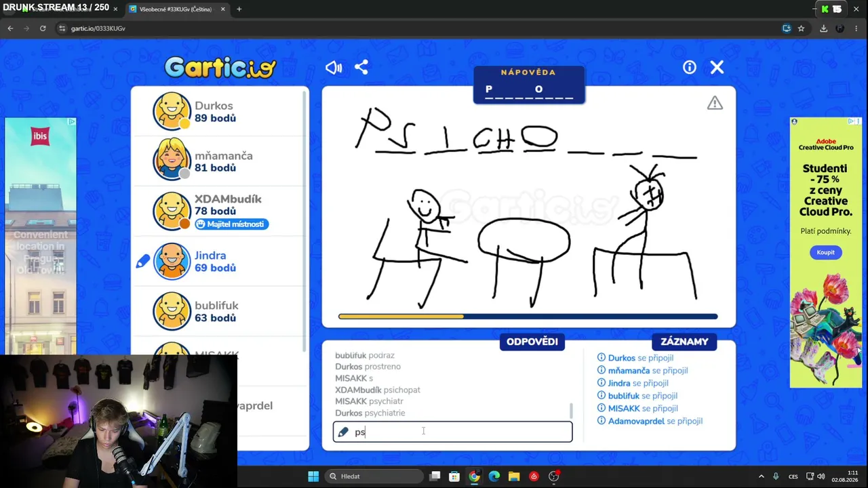Click Jindra's avatar
Image resolution: width=868 pixels, height=488 pixels.
click(x=172, y=261)
